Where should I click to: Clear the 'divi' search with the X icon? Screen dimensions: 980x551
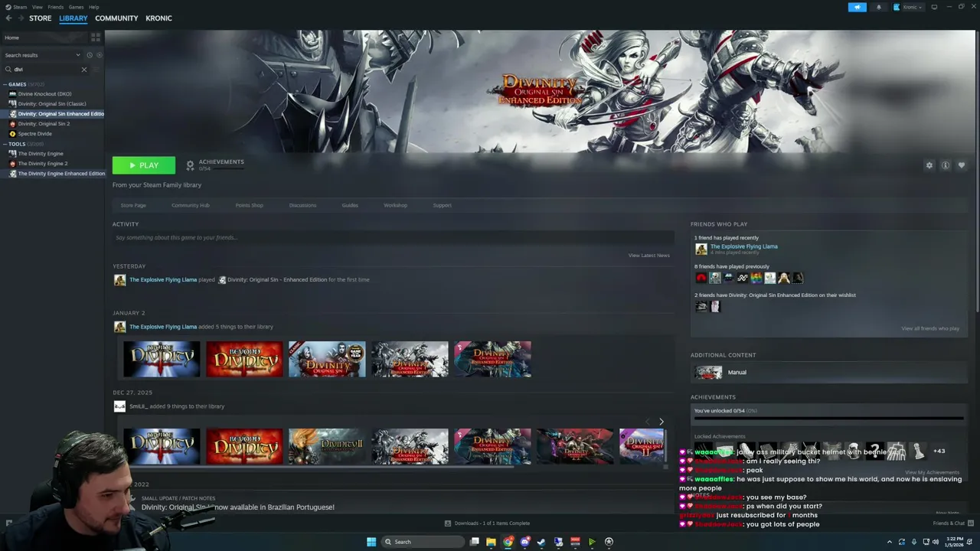click(x=84, y=70)
